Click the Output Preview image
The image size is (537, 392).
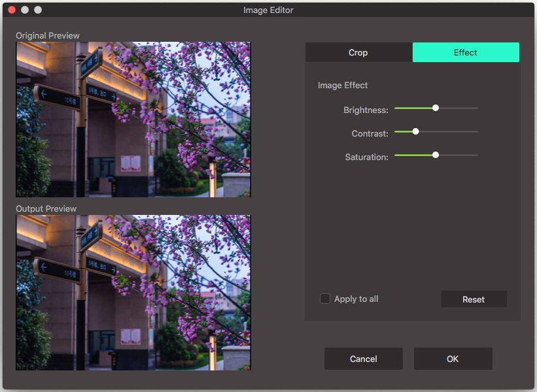[x=133, y=293]
